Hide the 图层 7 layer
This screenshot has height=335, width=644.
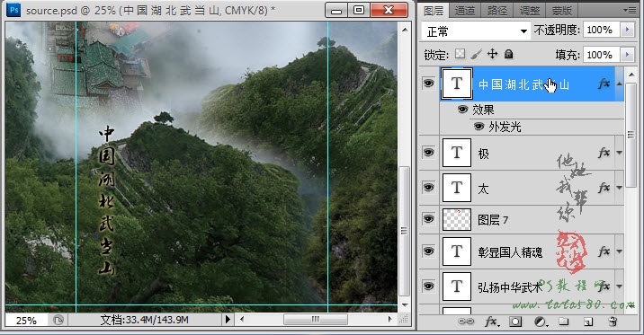click(x=428, y=219)
